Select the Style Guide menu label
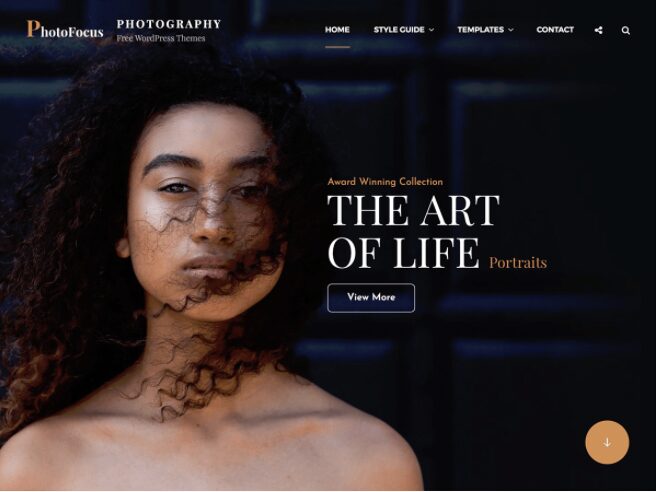 point(399,30)
